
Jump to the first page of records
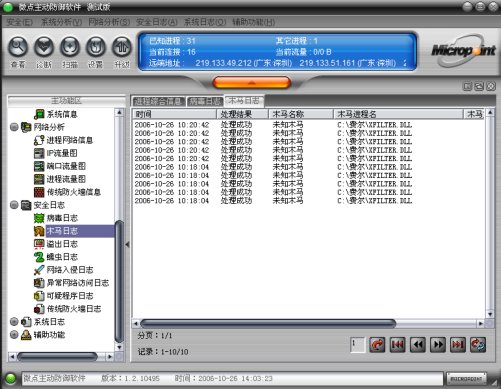[x=397, y=345]
